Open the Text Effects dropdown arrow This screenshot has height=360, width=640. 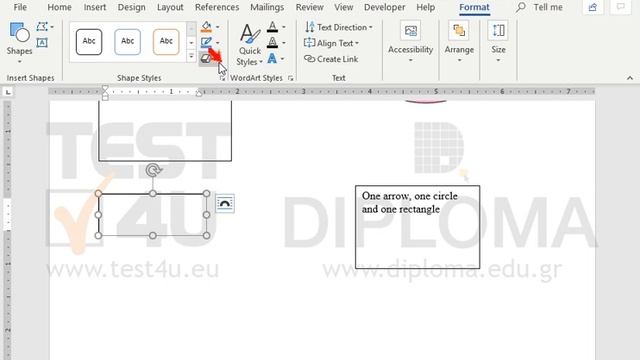(282, 59)
